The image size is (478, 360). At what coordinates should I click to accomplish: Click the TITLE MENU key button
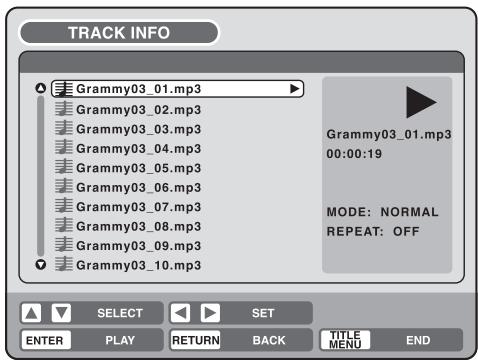pos(345,340)
